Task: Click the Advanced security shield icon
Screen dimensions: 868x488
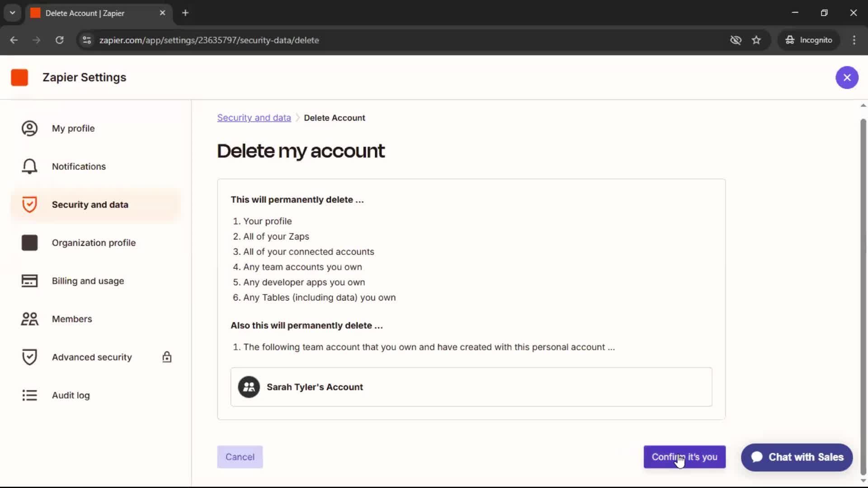Action: (x=29, y=357)
